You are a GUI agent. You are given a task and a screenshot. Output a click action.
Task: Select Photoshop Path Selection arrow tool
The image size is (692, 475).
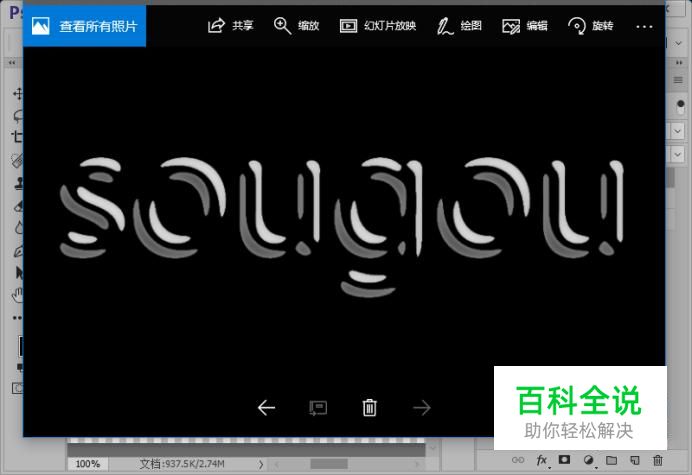point(19,272)
